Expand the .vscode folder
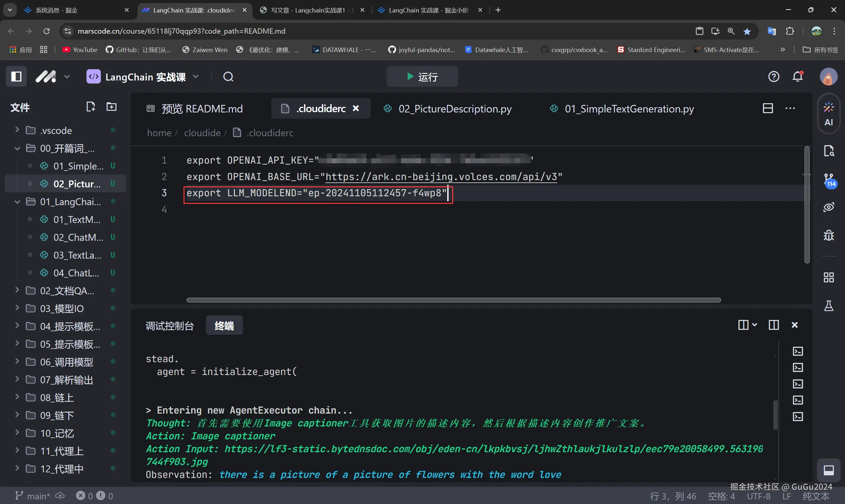845x504 pixels. tap(56, 130)
